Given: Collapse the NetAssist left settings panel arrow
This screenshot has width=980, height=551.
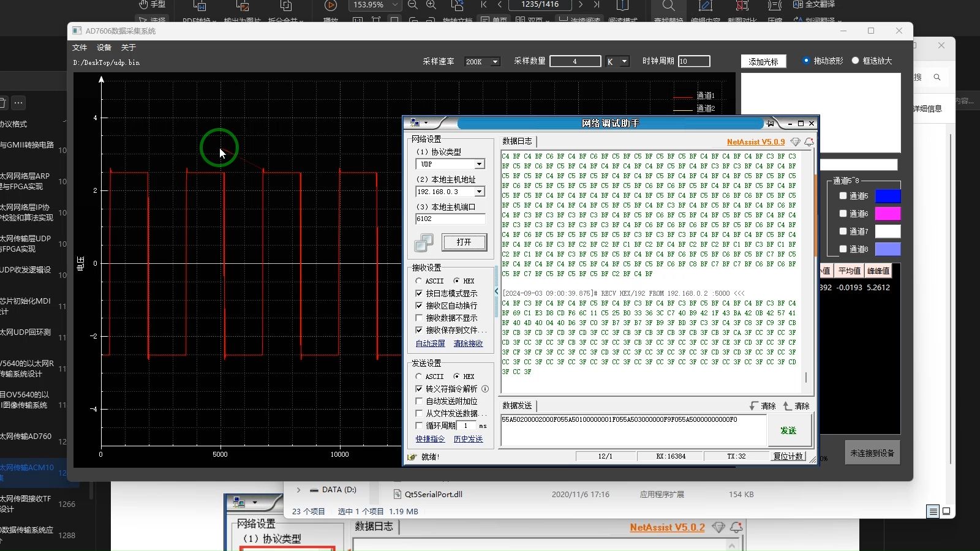Looking at the screenshot, I should click(x=496, y=291).
